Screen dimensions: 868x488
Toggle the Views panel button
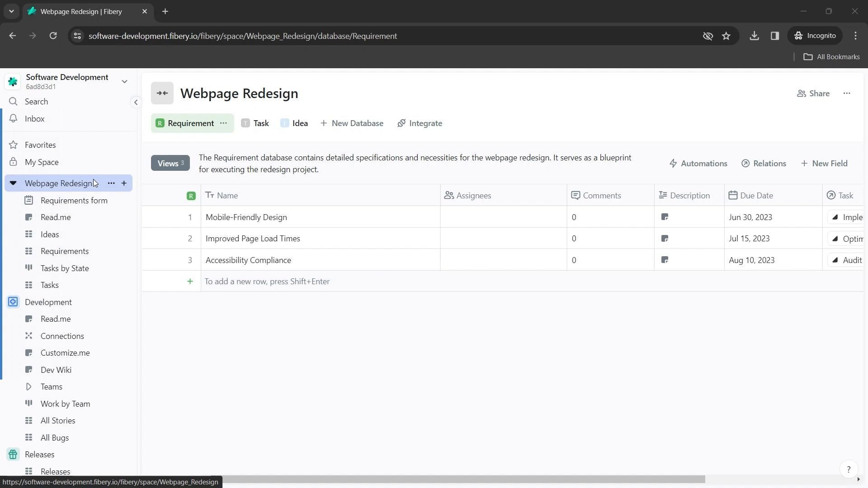point(170,164)
